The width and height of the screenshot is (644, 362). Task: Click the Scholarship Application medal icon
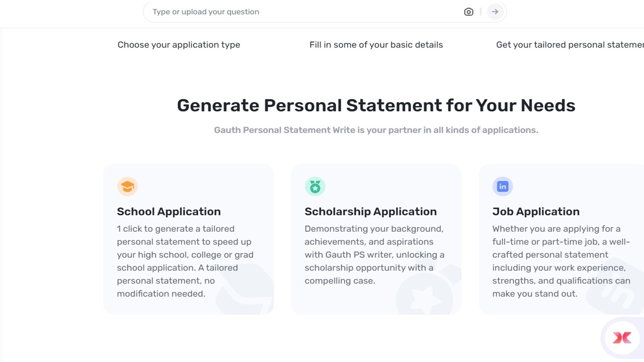click(315, 187)
